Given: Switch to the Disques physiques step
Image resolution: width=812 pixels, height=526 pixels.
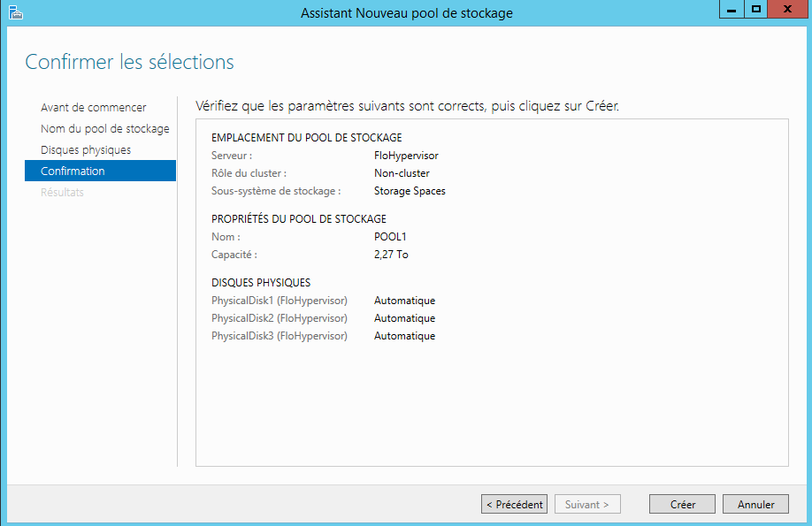Looking at the screenshot, I should pyautogui.click(x=86, y=150).
